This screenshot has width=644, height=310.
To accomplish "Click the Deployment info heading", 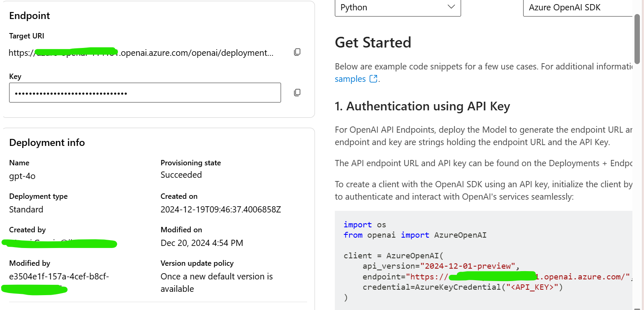I will (47, 143).
